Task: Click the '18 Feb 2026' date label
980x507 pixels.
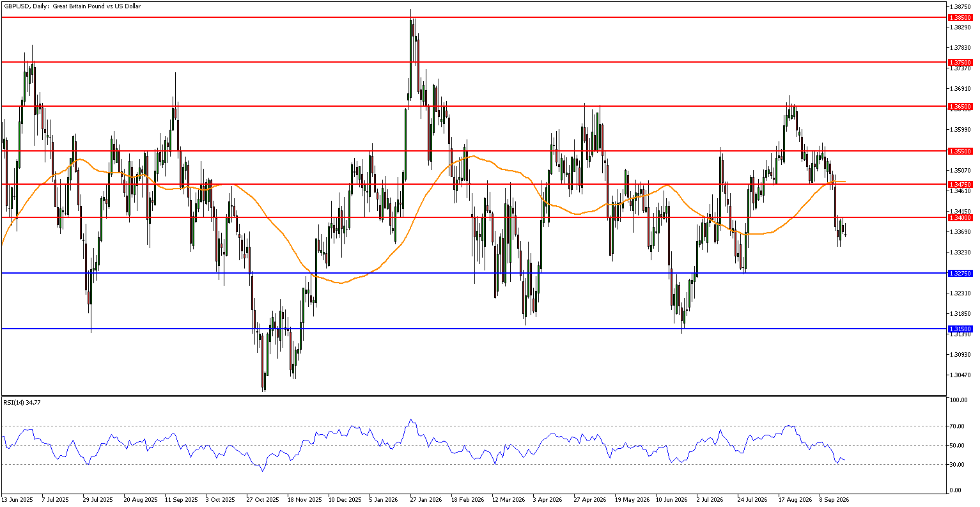Action: tap(468, 499)
